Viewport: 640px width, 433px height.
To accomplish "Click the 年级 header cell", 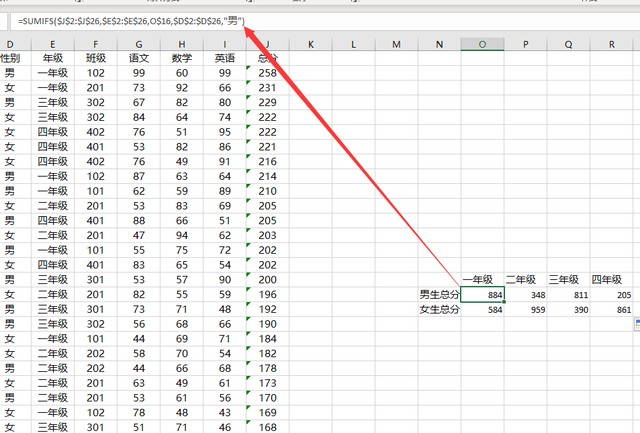I will click(53, 58).
